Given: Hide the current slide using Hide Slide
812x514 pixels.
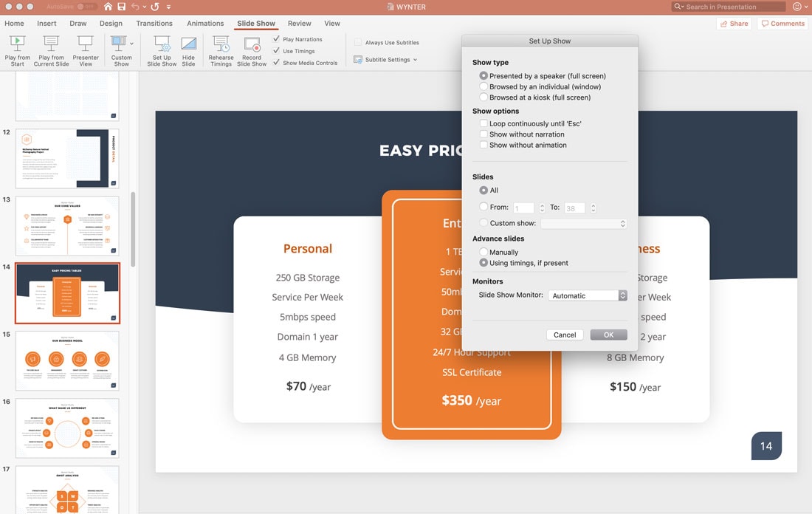Looking at the screenshot, I should tap(188, 49).
